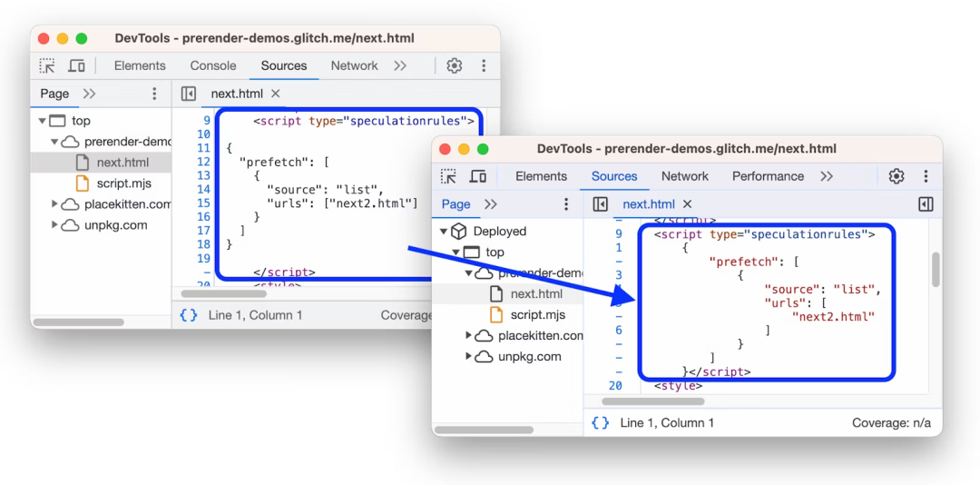Open Page pane options menu in front window
This screenshot has height=485, width=980.
(x=566, y=204)
